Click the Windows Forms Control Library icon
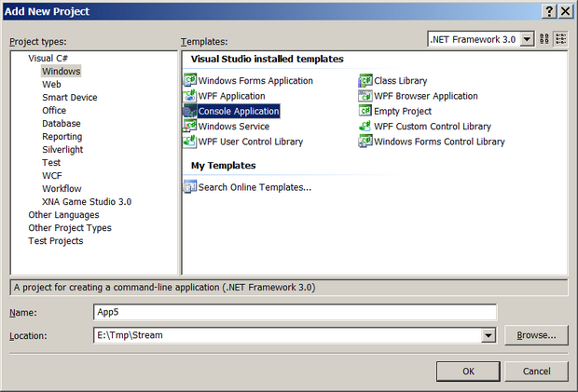Viewport: 578px width, 392px height. click(365, 142)
